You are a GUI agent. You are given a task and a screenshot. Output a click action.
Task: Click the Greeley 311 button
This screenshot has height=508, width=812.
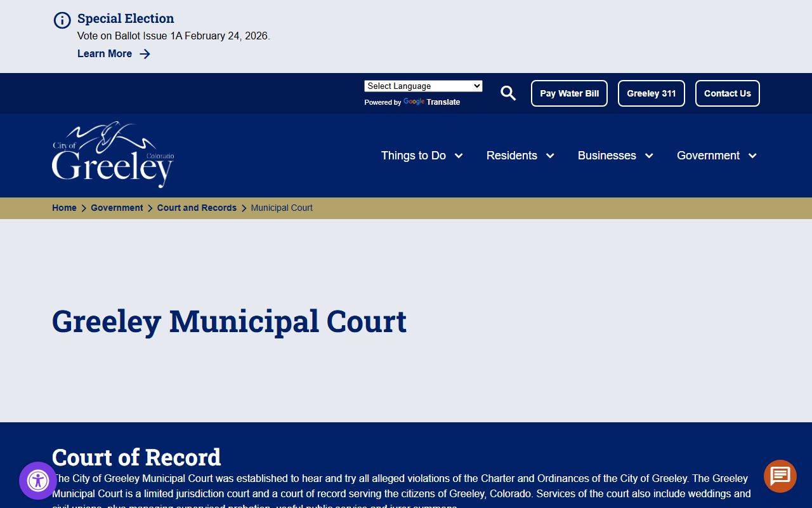point(652,93)
